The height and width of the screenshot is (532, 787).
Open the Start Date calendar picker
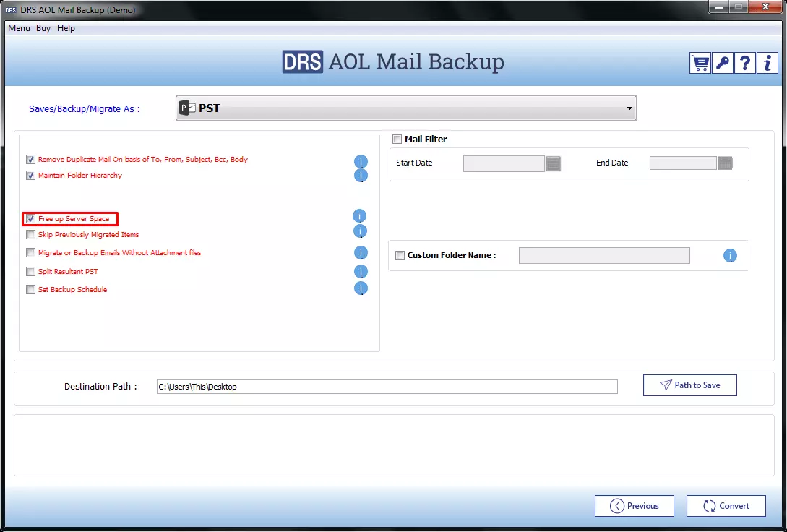tap(553, 163)
